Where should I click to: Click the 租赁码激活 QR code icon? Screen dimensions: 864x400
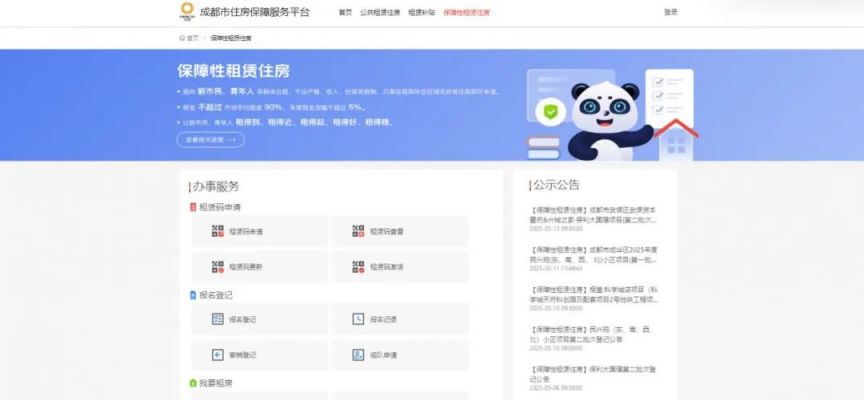(358, 267)
